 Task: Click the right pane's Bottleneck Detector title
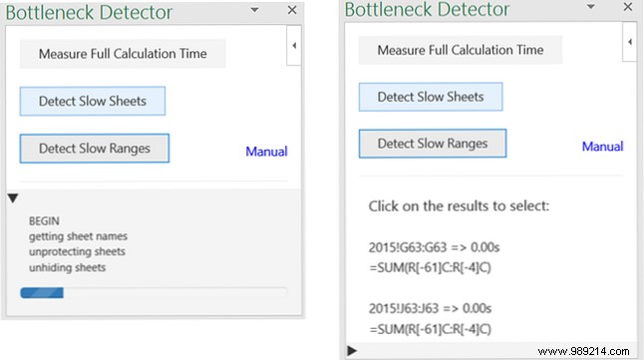coord(427,9)
